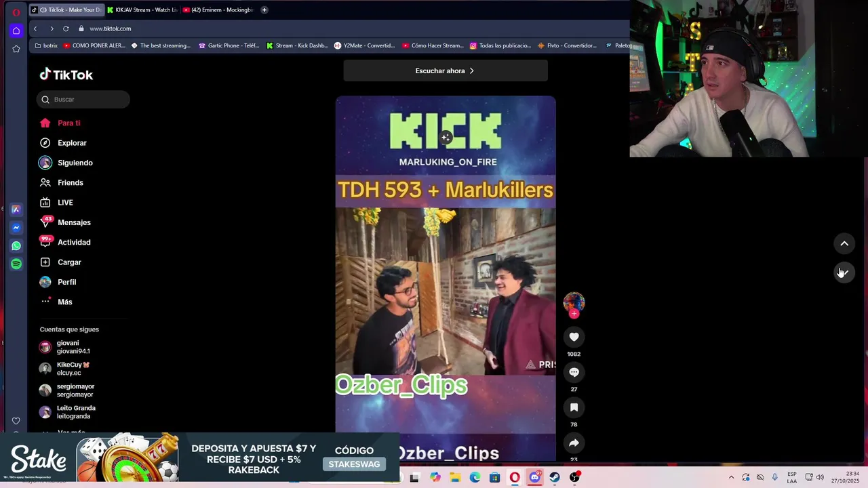Like the video with the heart icon

click(x=574, y=337)
